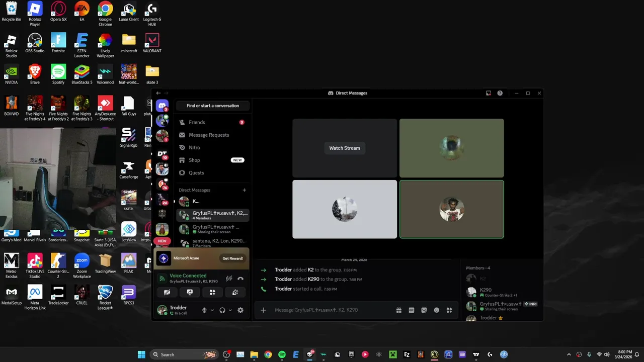Open the GIF picker

pos(412,310)
